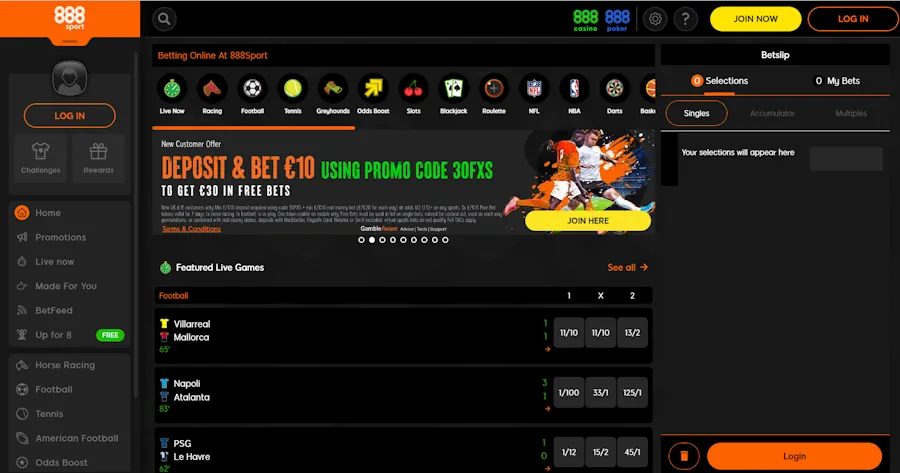This screenshot has height=473, width=900.
Task: Click the profile avatar icon
Action: [x=69, y=77]
